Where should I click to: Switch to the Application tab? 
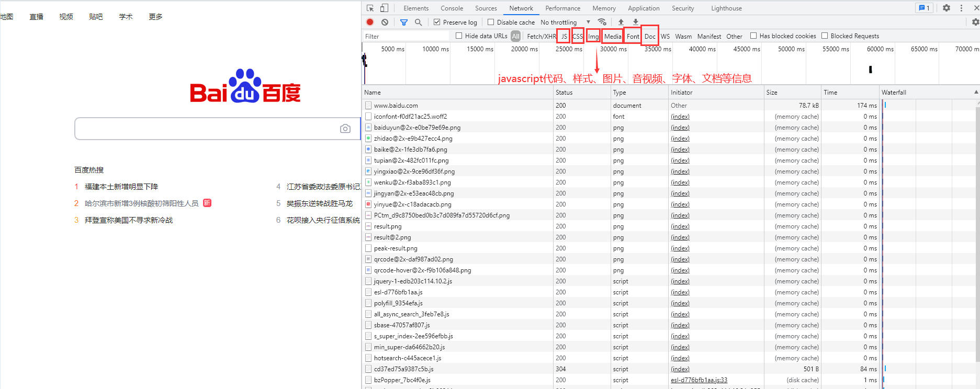tap(644, 8)
